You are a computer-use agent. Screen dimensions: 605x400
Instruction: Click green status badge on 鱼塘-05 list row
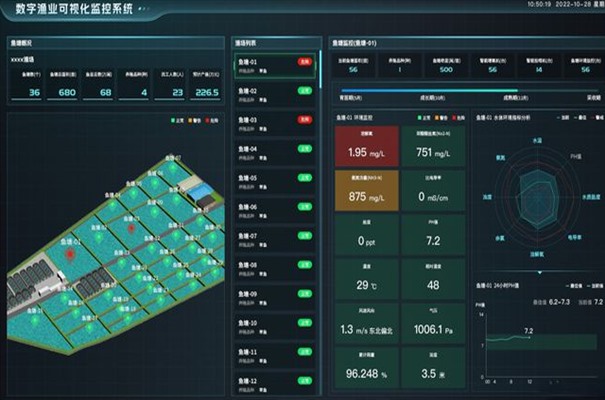305,178
